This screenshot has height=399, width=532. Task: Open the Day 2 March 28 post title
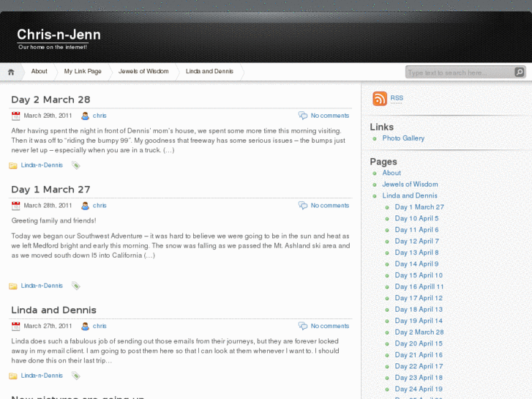50,100
